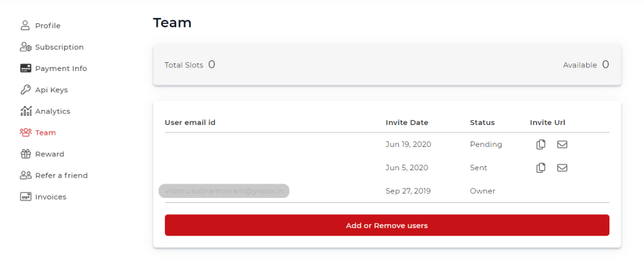Email invite URL for Jun 5, 2020 invite

[x=562, y=167]
